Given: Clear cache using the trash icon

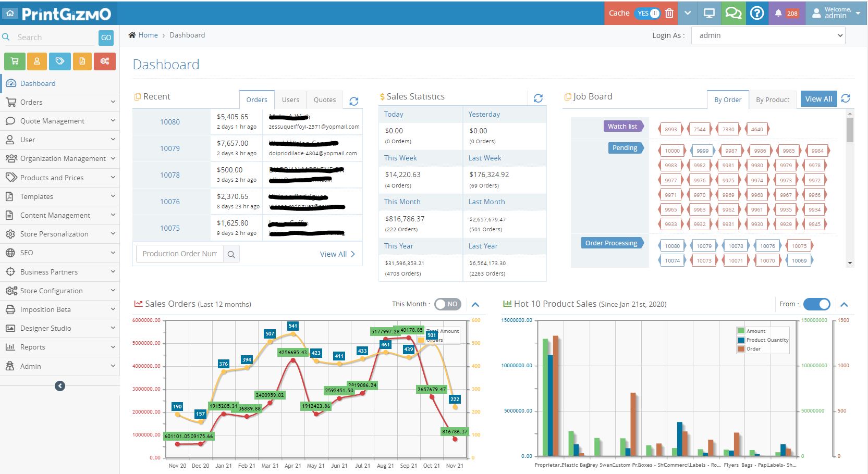Looking at the screenshot, I should (x=669, y=14).
